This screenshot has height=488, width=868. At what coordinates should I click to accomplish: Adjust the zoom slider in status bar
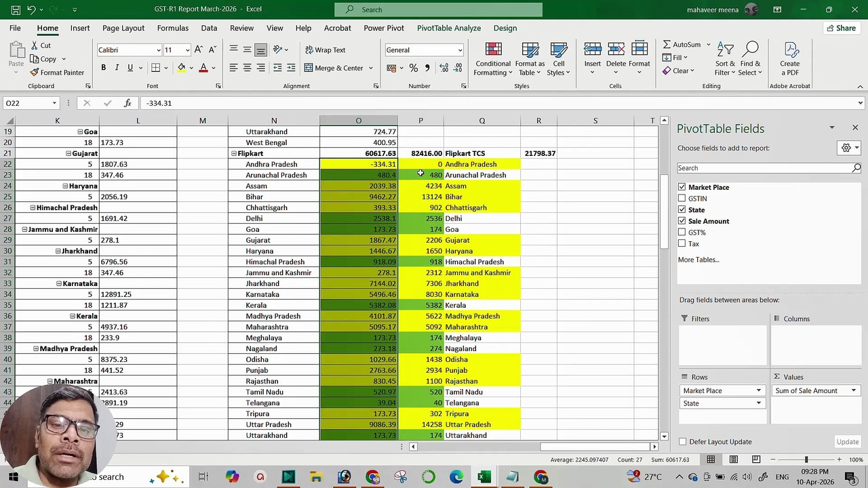(806, 460)
